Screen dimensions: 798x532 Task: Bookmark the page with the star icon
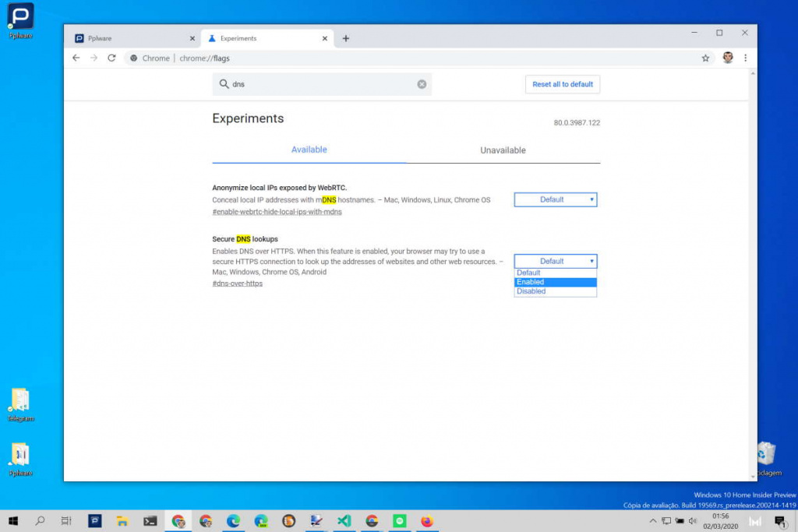coord(705,58)
